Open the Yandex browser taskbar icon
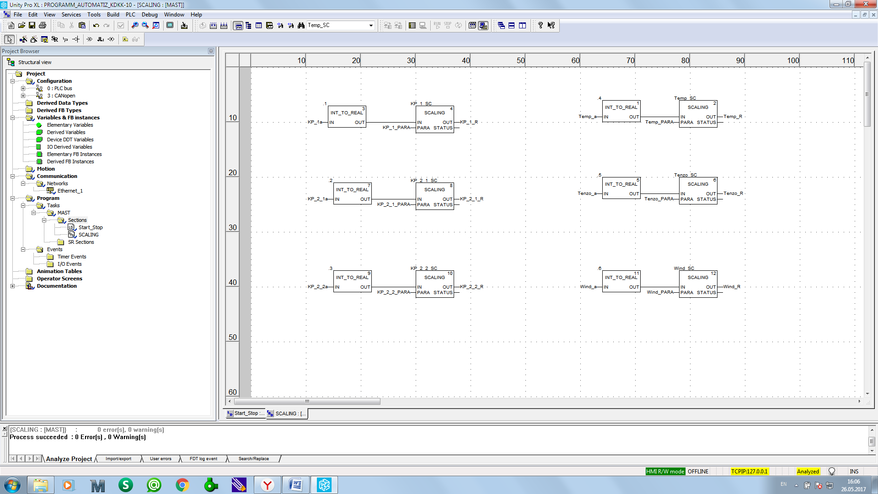This screenshot has height=494, width=878. click(267, 485)
